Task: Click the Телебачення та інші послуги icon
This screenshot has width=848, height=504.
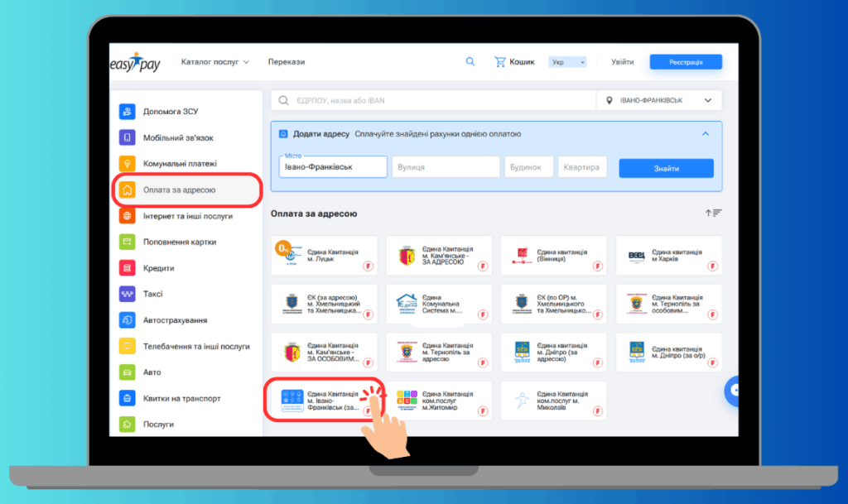Action: [x=127, y=346]
